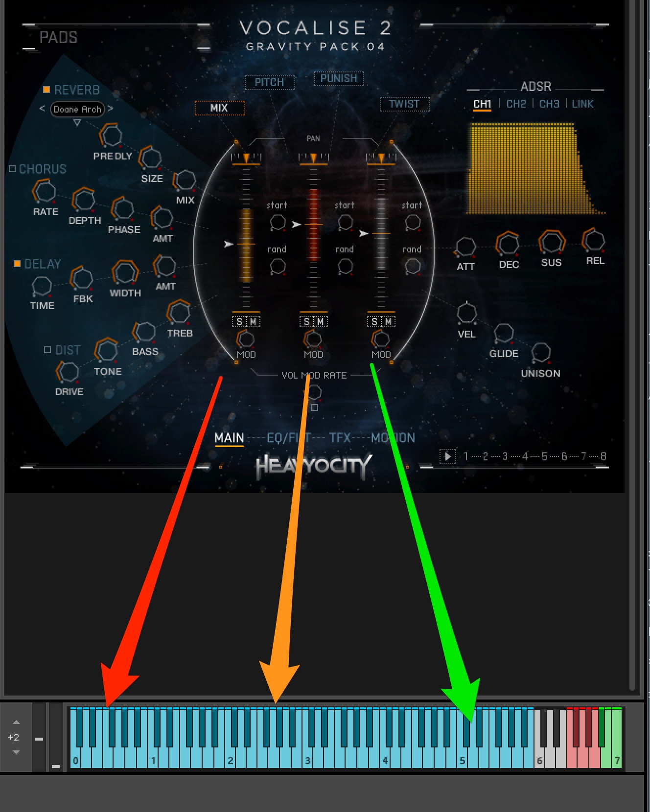Viewport: 650px width, 812px height.
Task: Go to the next reverb preset arrow
Action: point(110,108)
